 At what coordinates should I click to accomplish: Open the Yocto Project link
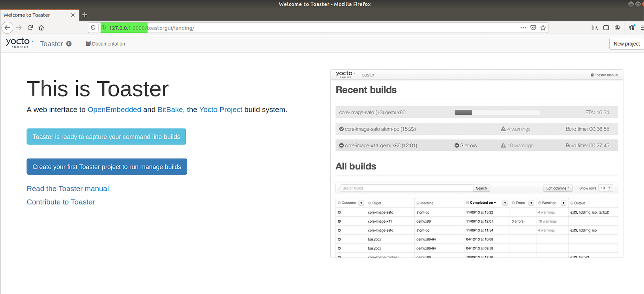[221, 110]
